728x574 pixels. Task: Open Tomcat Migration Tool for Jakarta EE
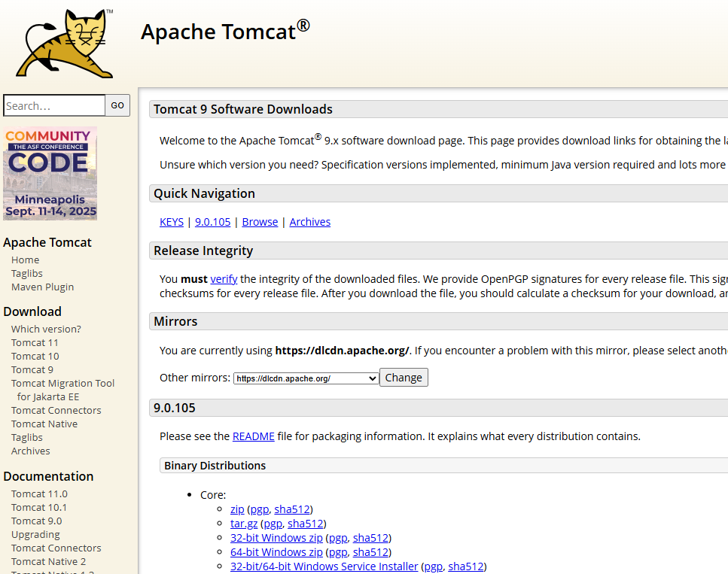coord(62,390)
